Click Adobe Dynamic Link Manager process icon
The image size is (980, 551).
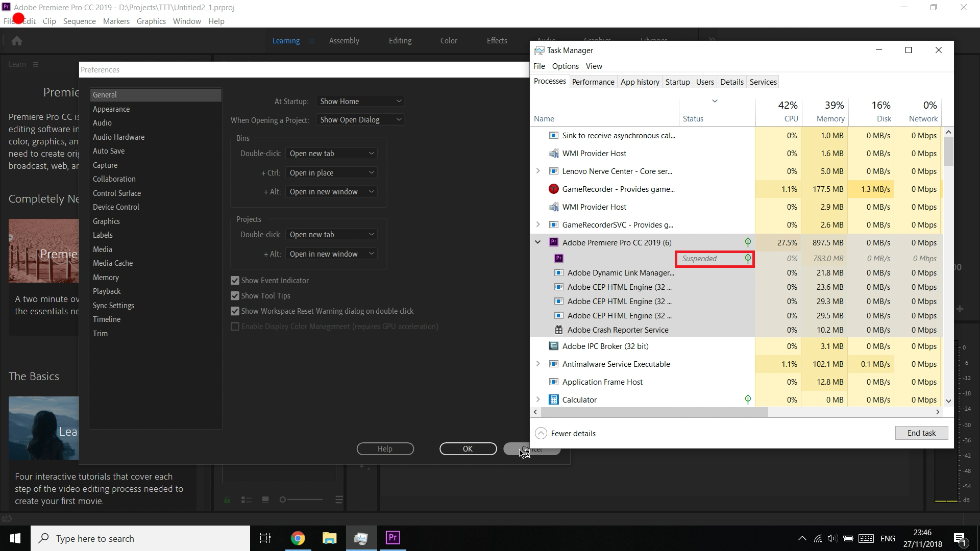click(x=559, y=273)
